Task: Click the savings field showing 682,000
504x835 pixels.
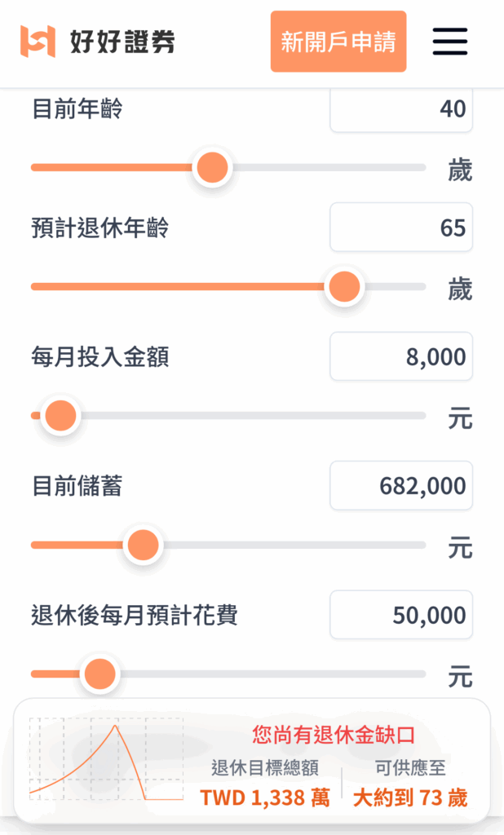Action: (x=400, y=485)
